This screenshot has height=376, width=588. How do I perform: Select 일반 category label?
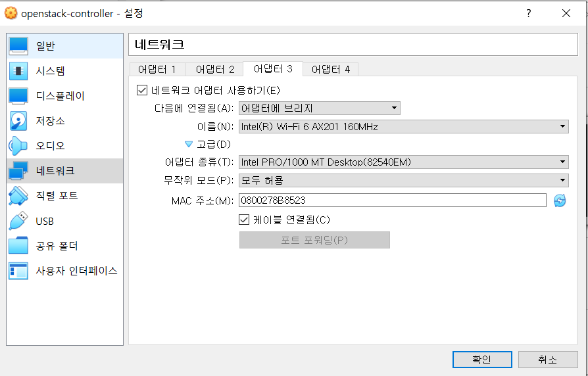coord(45,46)
